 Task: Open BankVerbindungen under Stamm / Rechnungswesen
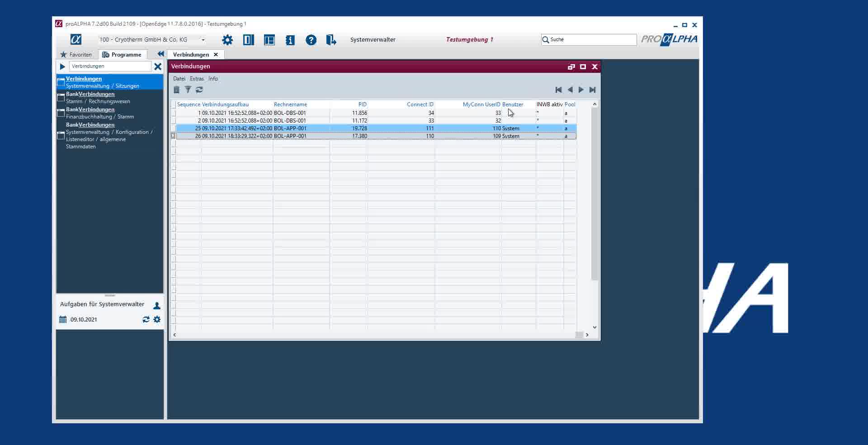(109, 97)
